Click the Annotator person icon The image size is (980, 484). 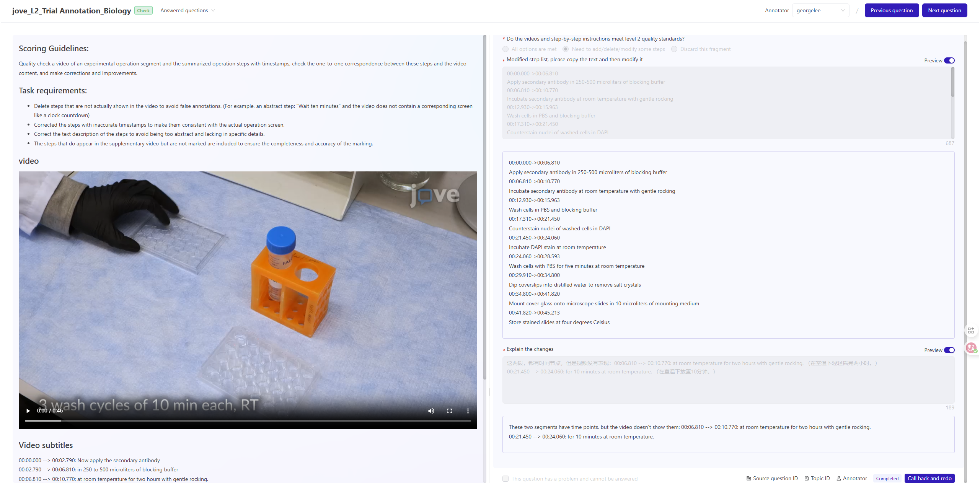(x=838, y=479)
